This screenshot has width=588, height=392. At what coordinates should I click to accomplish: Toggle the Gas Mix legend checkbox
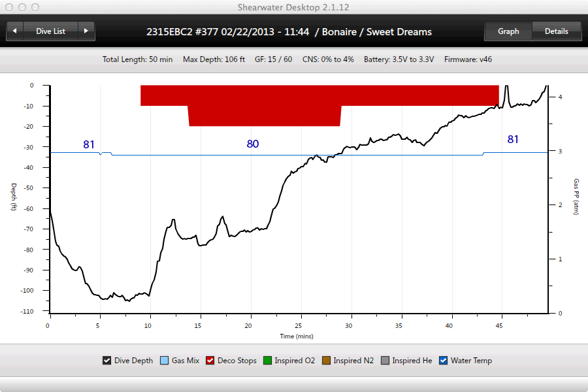click(x=164, y=361)
